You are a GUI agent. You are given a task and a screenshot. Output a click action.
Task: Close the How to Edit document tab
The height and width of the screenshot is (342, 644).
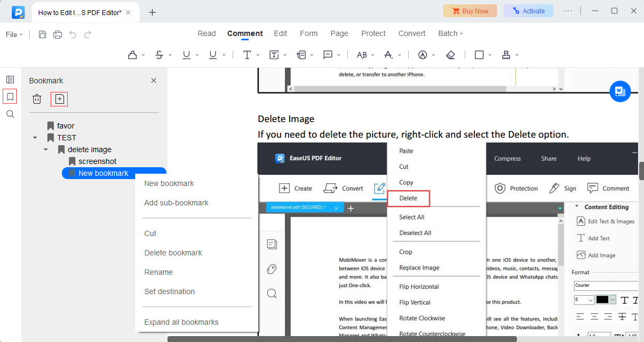[128, 13]
